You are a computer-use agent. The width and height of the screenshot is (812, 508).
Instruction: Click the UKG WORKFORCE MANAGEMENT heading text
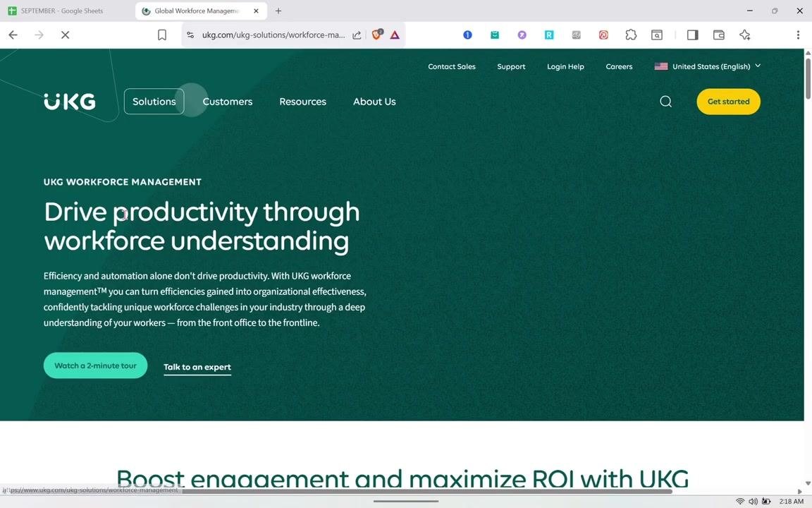coord(122,182)
